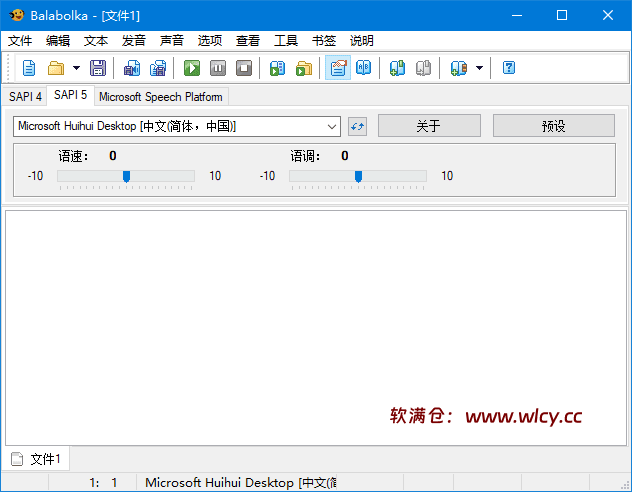The height and width of the screenshot is (492, 632).
Task: Create a new document via toolbar icon
Action: point(29,68)
